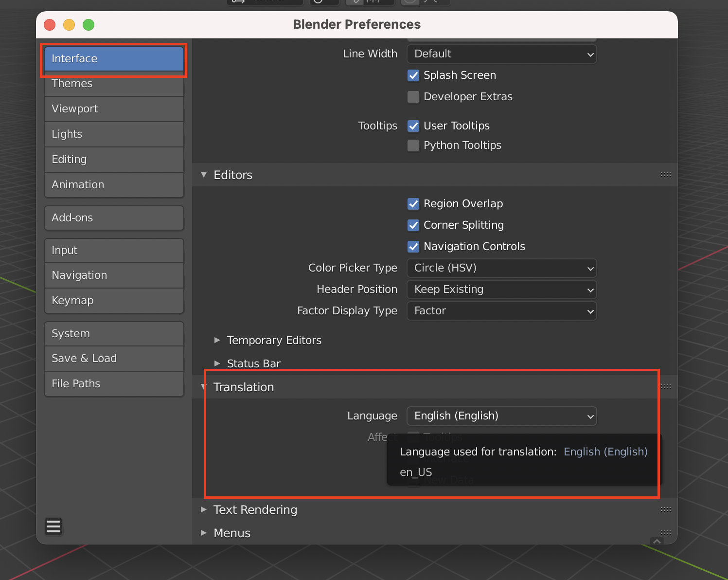
Task: Switch to the Themes section
Action: (x=114, y=84)
